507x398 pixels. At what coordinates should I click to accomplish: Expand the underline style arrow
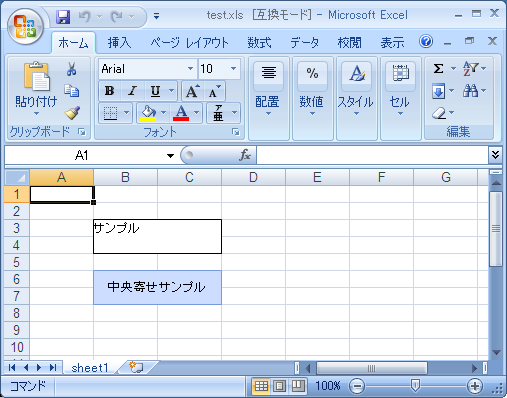coord(171,91)
